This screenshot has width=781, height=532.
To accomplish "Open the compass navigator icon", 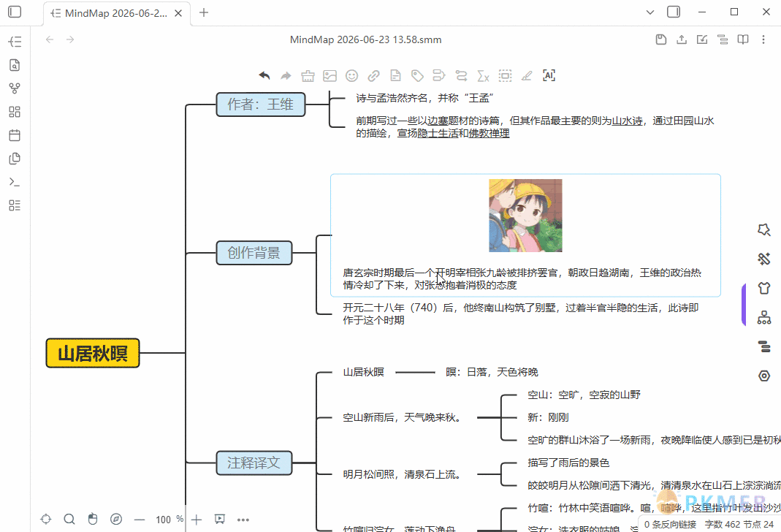I will pyautogui.click(x=116, y=520).
